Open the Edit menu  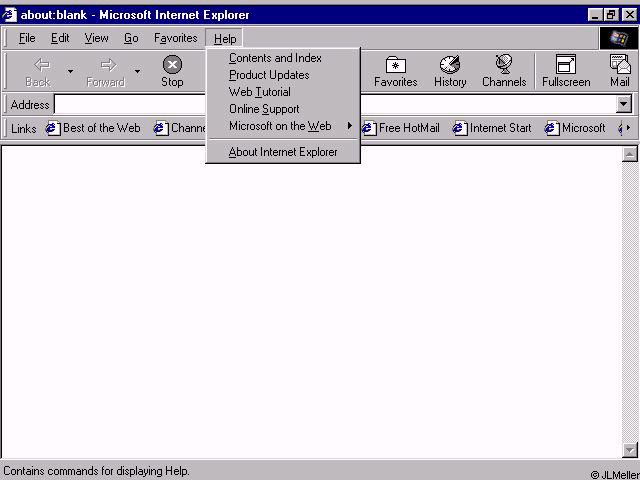tap(60, 38)
